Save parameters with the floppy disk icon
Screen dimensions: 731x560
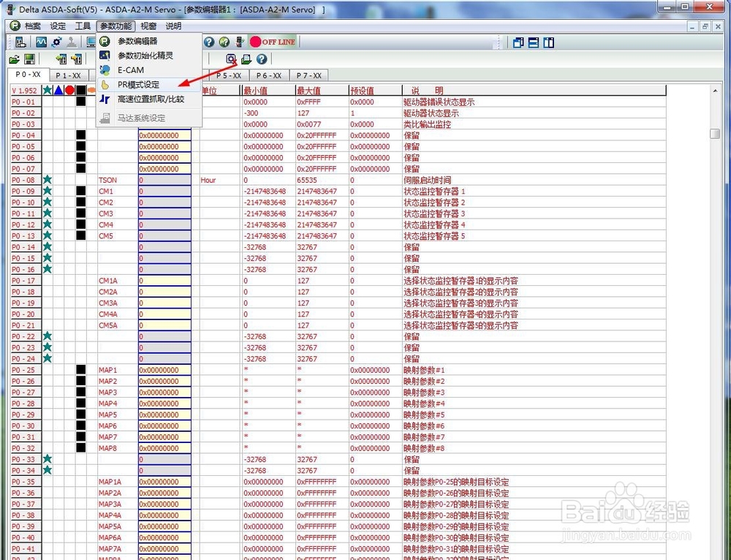pyautogui.click(x=29, y=59)
